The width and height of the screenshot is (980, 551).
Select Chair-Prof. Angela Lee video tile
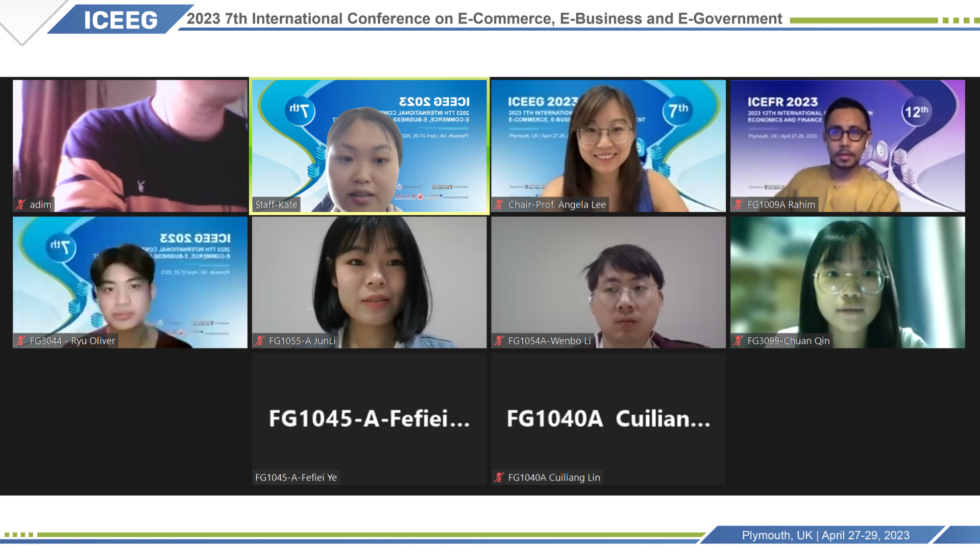coord(608,145)
